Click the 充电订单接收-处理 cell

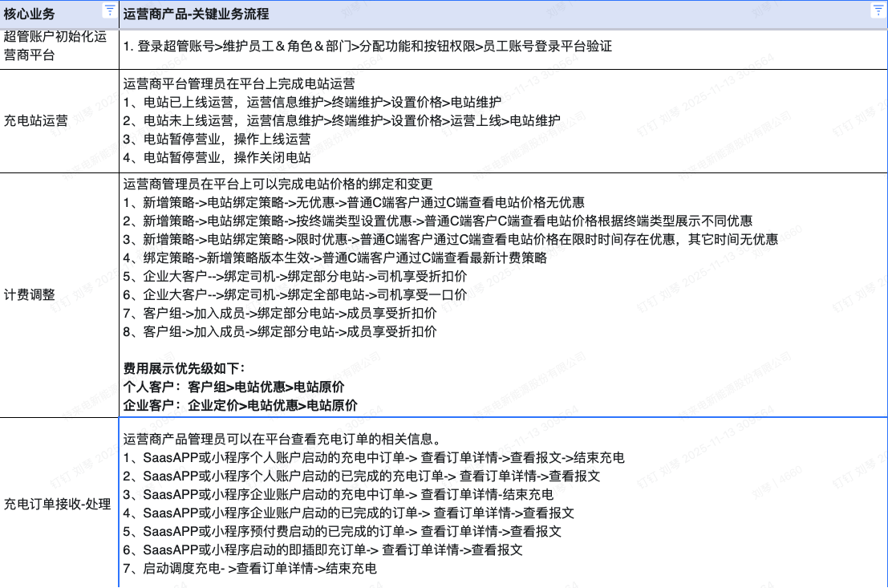(x=58, y=504)
